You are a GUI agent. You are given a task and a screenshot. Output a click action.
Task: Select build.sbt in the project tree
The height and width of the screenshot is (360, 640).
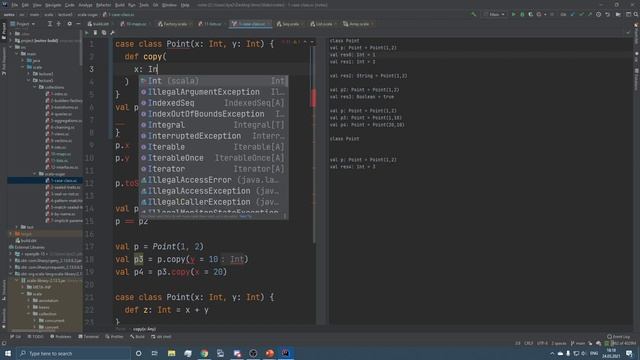click(27, 240)
